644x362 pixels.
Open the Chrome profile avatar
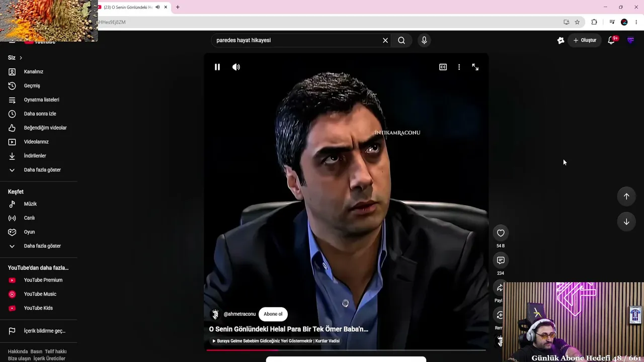click(624, 22)
